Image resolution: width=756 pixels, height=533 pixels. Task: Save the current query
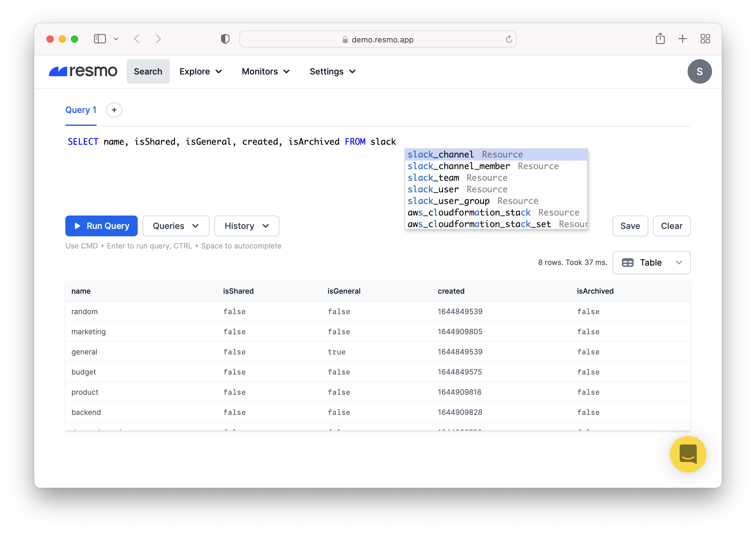630,226
